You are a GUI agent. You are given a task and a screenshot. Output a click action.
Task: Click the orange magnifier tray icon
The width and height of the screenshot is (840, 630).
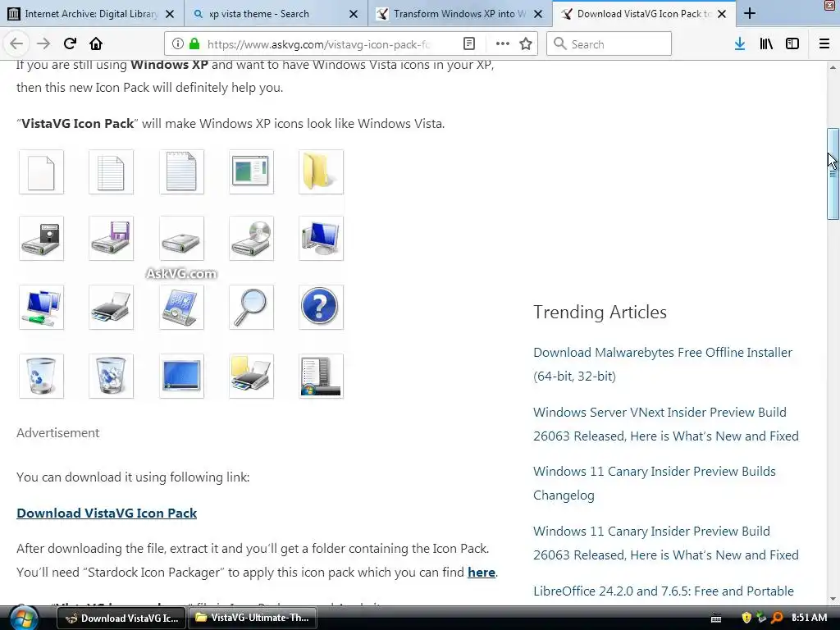(777, 618)
